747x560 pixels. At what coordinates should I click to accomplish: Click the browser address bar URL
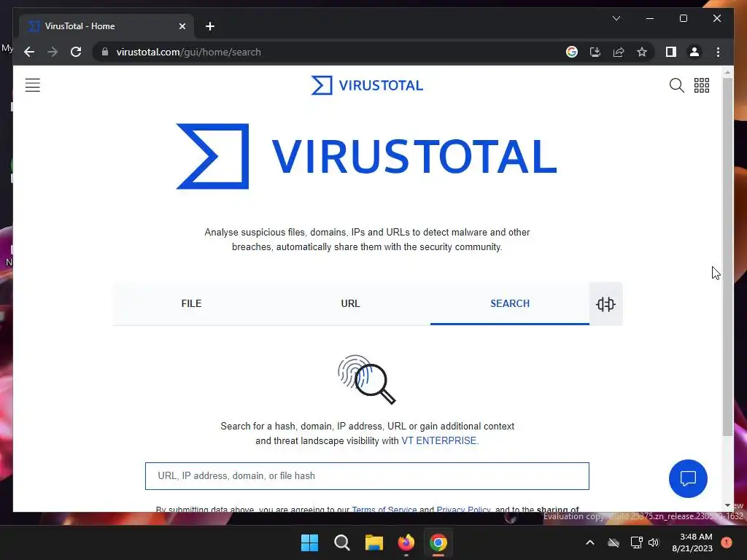point(189,52)
